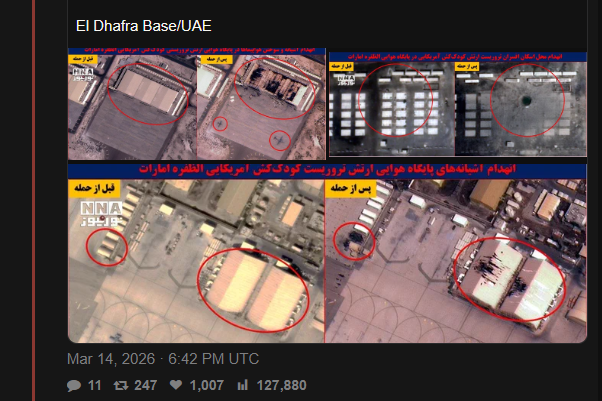Click the retweet arrows icon
The width and height of the screenshot is (602, 401).
click(121, 385)
